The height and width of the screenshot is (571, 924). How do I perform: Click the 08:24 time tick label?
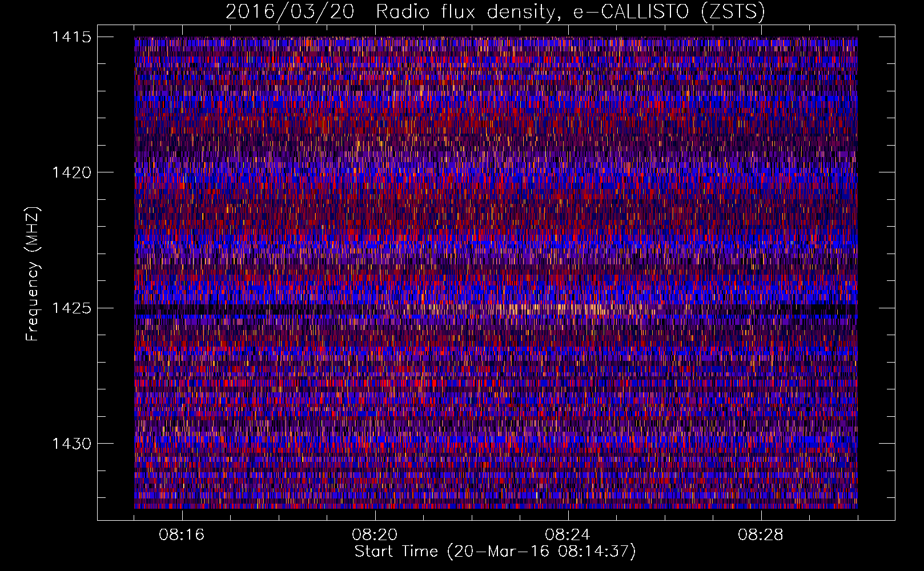point(568,535)
